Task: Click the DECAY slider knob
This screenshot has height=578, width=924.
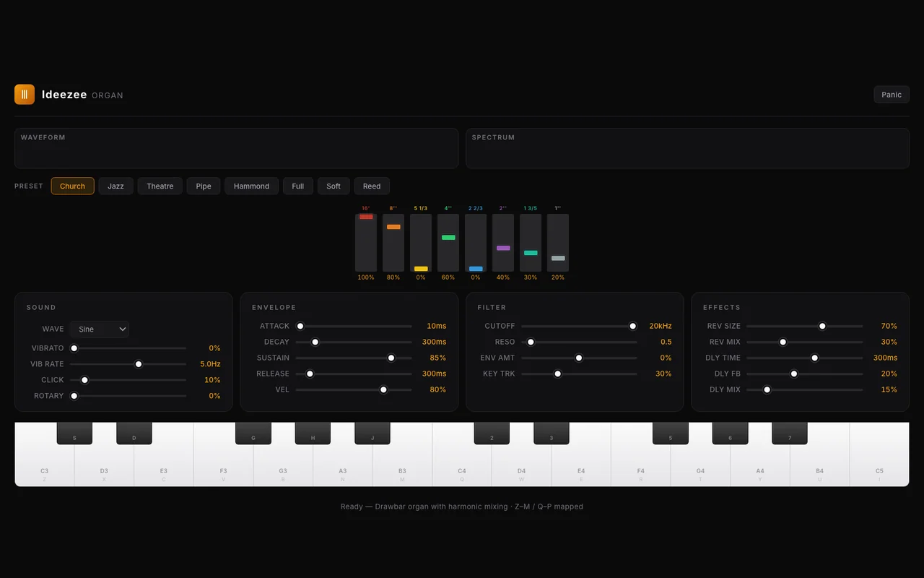Action: coord(315,342)
